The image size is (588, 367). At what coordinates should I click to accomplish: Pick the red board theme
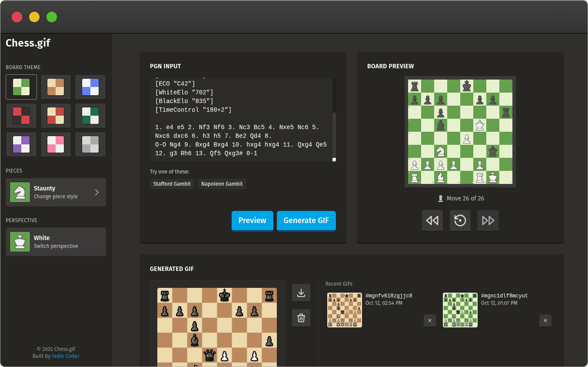pyautogui.click(x=21, y=115)
